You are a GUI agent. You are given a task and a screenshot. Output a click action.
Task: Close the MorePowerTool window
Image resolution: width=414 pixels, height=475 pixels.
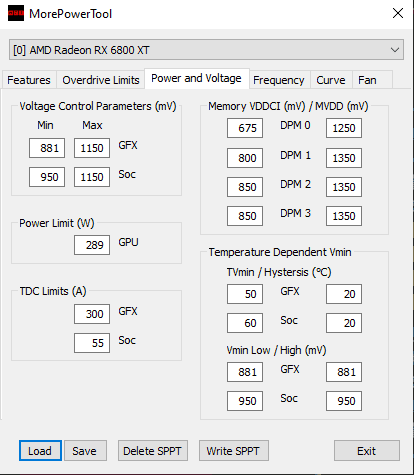click(x=398, y=13)
